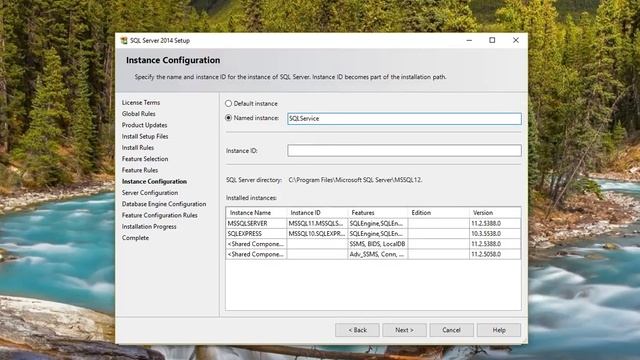Sort by Edition column header
The width and height of the screenshot is (640, 360).
tap(438, 213)
